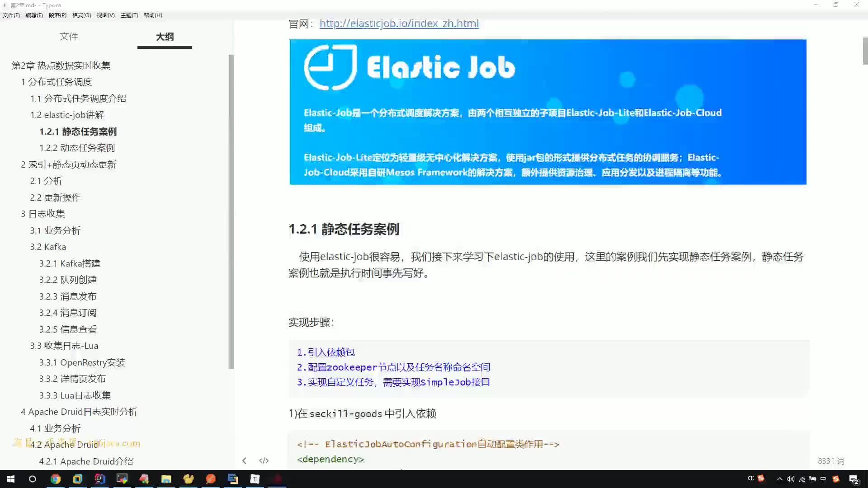Open outline entry 3.2.2 队列创建
The height and width of the screenshot is (488, 868).
coord(68,280)
